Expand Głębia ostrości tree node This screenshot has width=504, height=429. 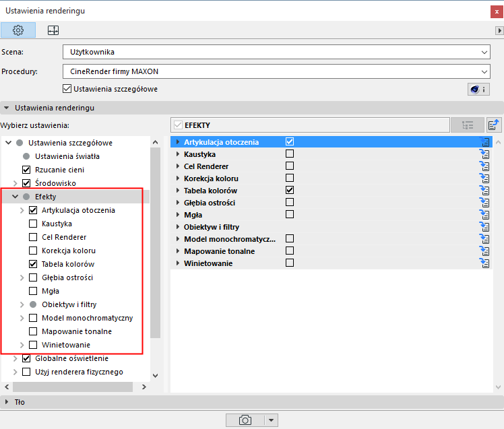(x=22, y=277)
